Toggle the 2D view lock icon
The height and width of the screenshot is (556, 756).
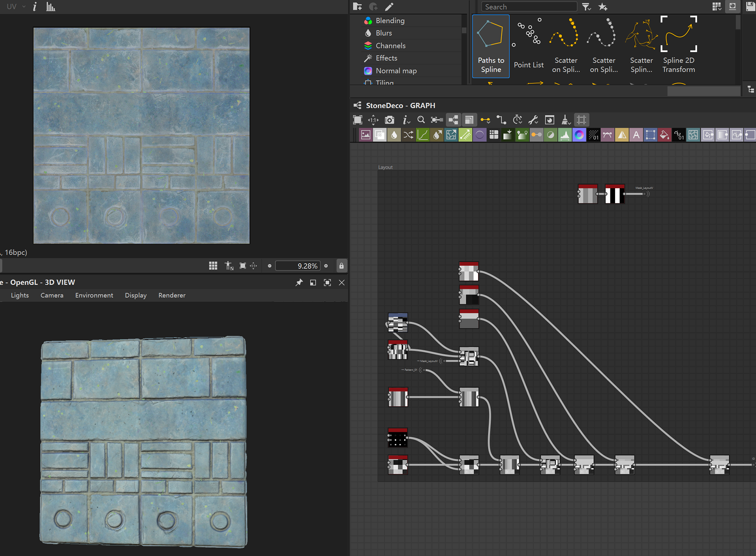[341, 266]
